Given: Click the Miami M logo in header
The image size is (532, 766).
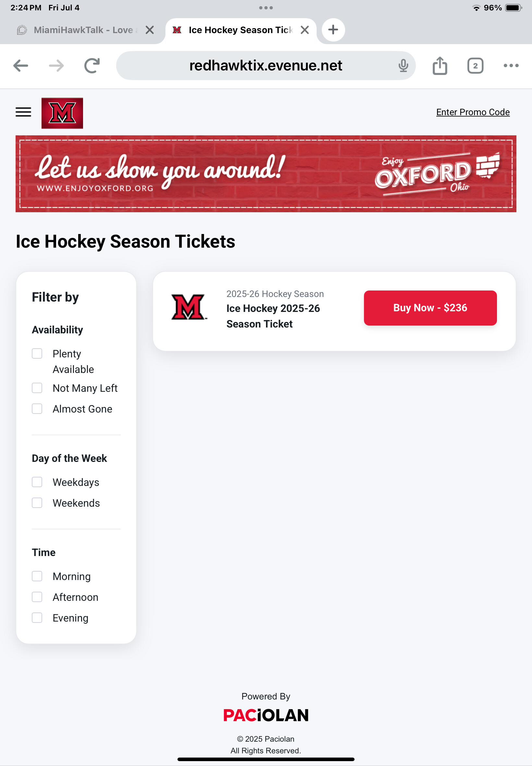Looking at the screenshot, I should [62, 113].
